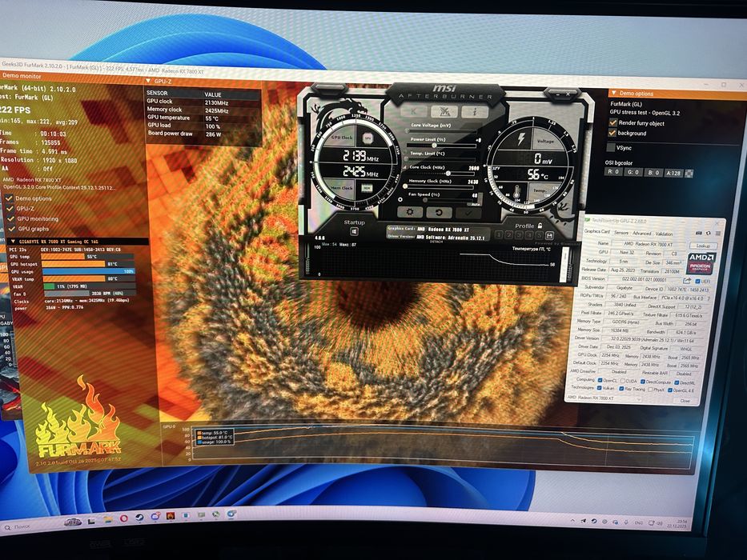Screen dimensions: 747x560
Task: Collapse the FurMark GPU-Z sensor panel
Action: pos(148,82)
